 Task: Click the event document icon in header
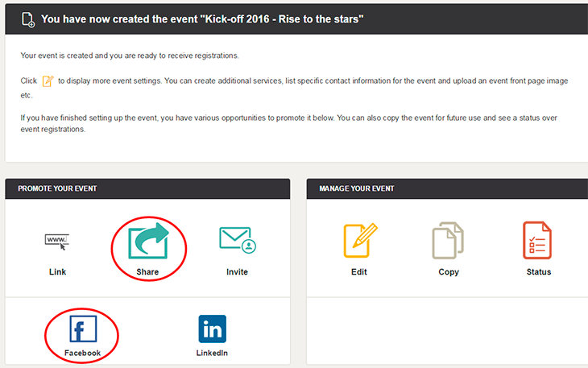point(28,19)
